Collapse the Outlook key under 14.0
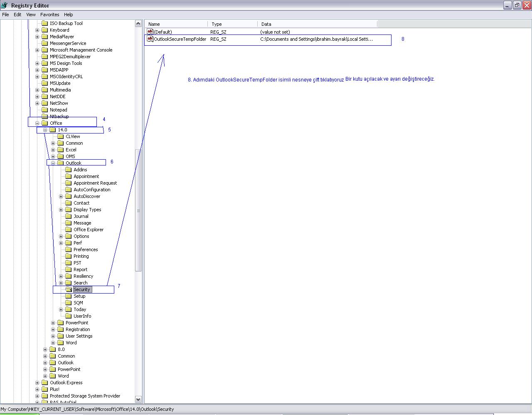 (x=53, y=163)
